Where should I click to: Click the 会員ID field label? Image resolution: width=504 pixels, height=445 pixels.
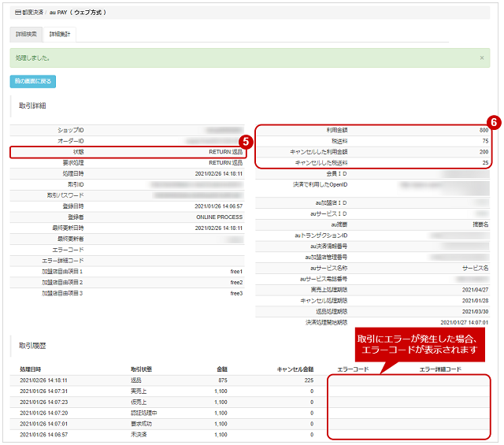click(336, 173)
